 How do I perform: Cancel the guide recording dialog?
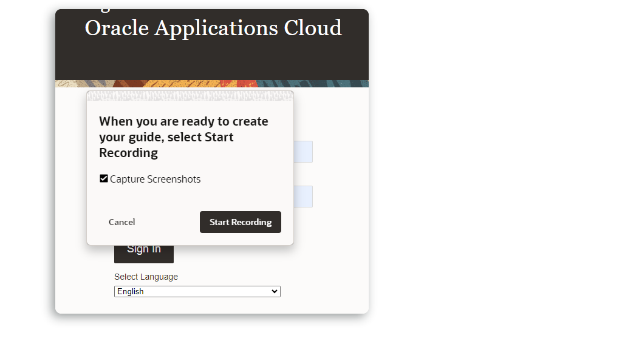pyautogui.click(x=121, y=222)
